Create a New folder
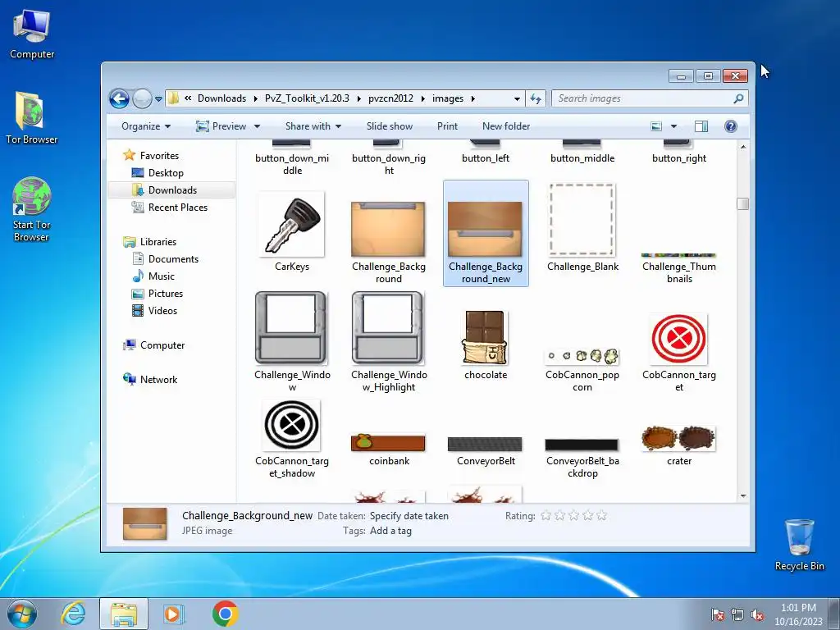Screen dimensions: 840x630 505,126
